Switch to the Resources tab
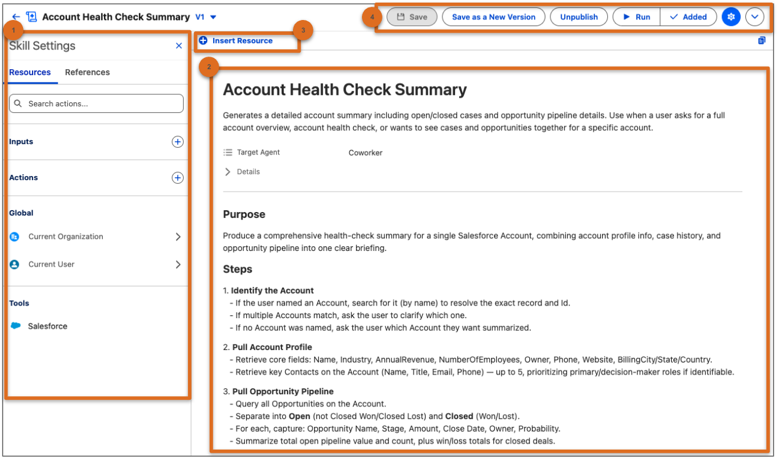The image size is (778, 460). [x=30, y=72]
